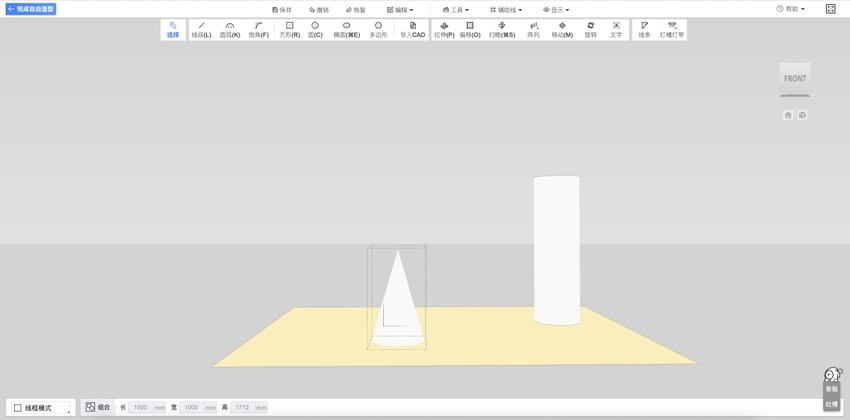Viewport: 850px width, 420px height.
Task: Expand the 工具 tools dropdown
Action: [456, 10]
